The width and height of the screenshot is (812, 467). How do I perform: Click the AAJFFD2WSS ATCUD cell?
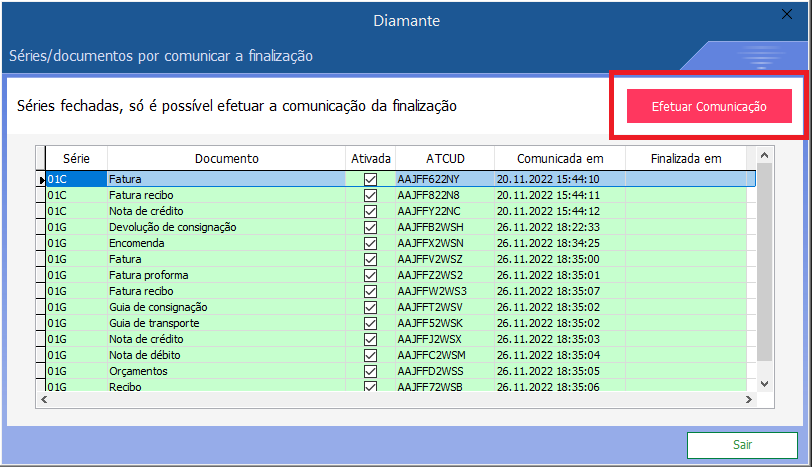coord(445,371)
